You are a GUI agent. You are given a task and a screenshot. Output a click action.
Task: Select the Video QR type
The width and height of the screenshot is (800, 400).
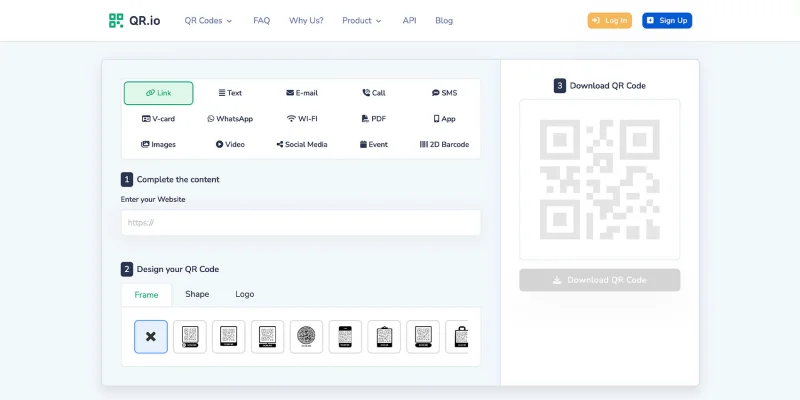coord(230,145)
